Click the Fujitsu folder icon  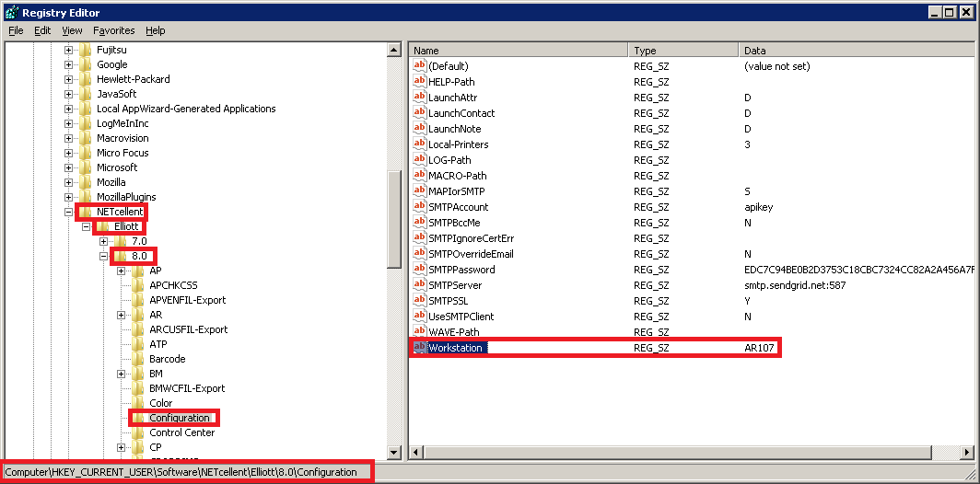coord(86,50)
